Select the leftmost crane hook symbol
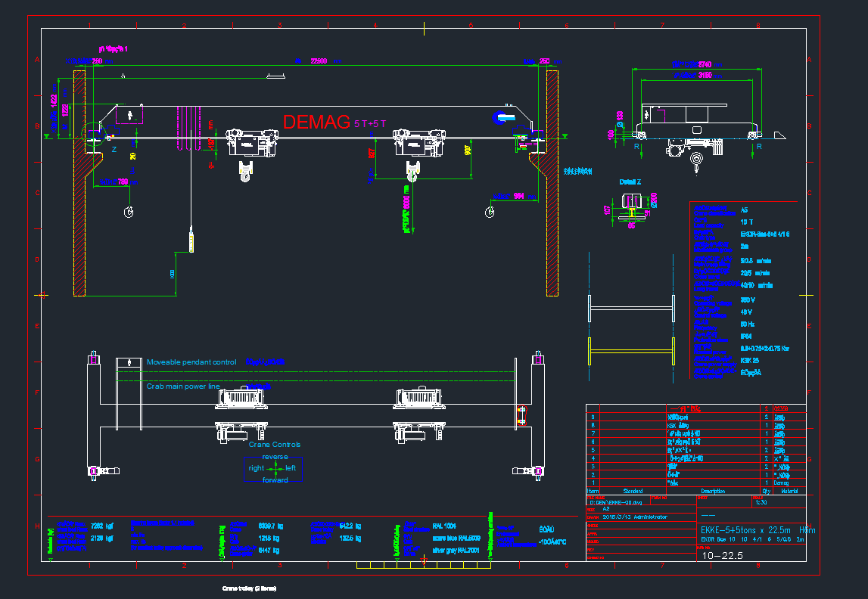Image resolution: width=868 pixels, height=599 pixels. point(128,212)
